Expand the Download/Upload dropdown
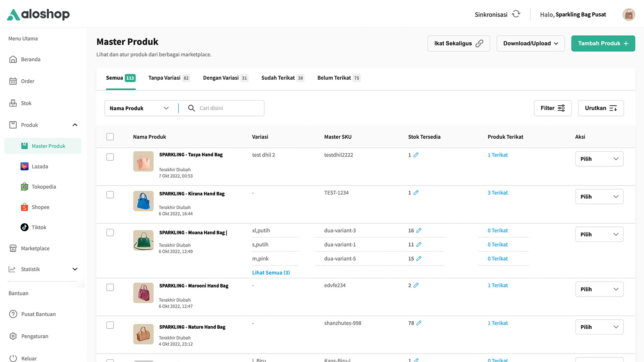This screenshot has height=362, width=644. point(530,43)
